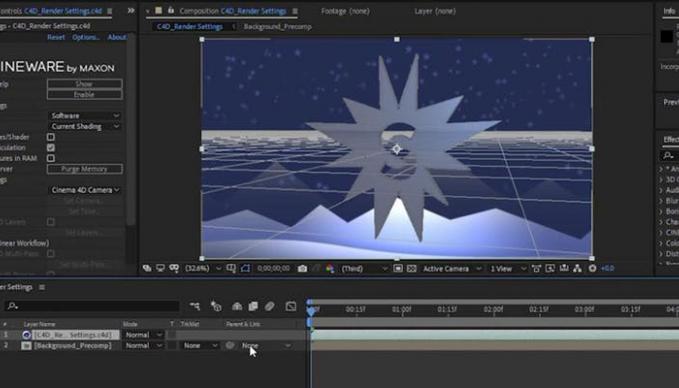
Task: Open the show channel color icon
Action: [330, 269]
